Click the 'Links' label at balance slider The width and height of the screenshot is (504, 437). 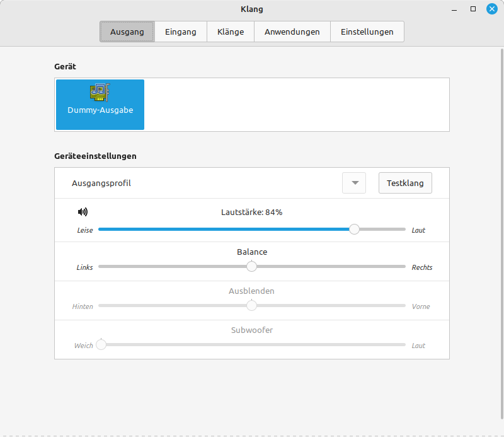tap(84, 267)
